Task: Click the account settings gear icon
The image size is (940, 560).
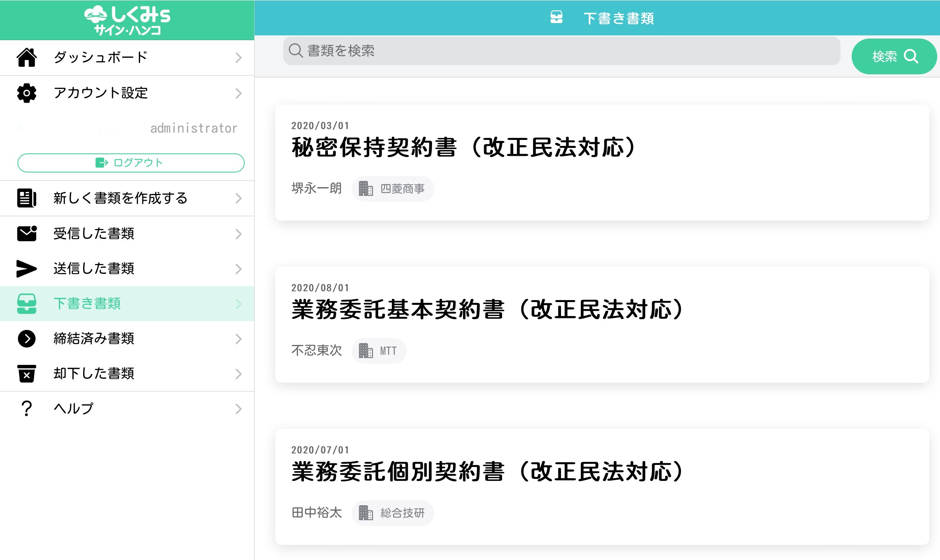Action: tap(27, 93)
